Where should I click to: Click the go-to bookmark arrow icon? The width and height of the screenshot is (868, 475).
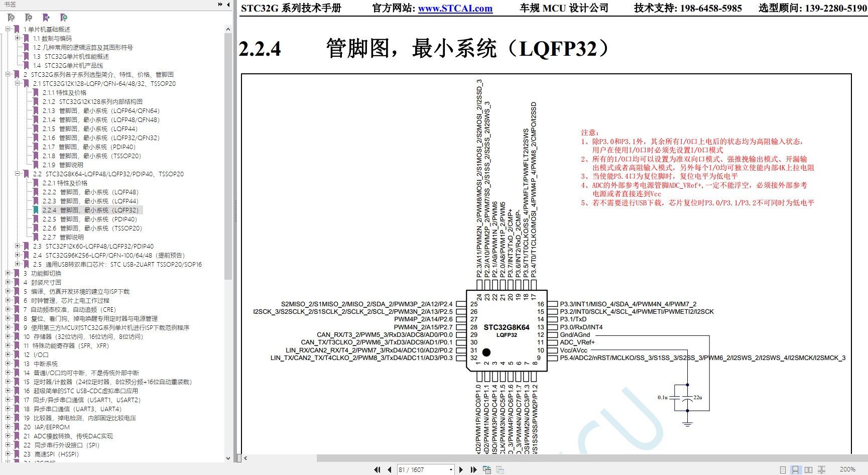point(46,18)
